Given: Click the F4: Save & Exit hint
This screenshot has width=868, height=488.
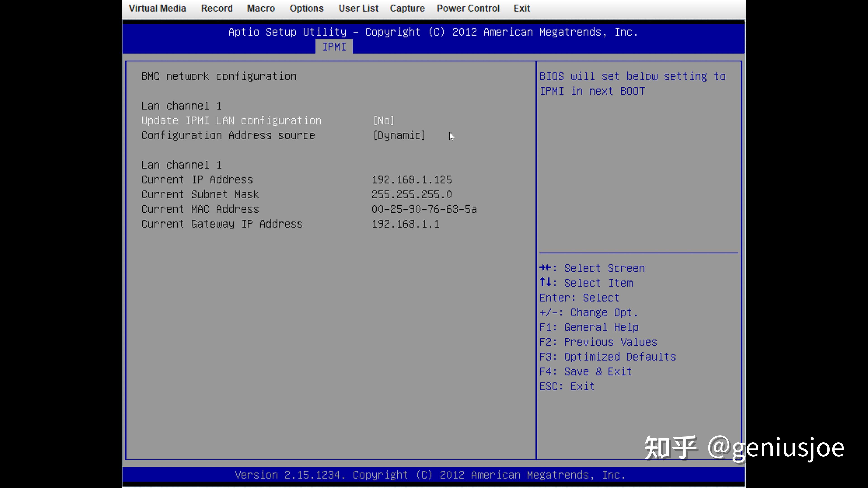Looking at the screenshot, I should (586, 372).
